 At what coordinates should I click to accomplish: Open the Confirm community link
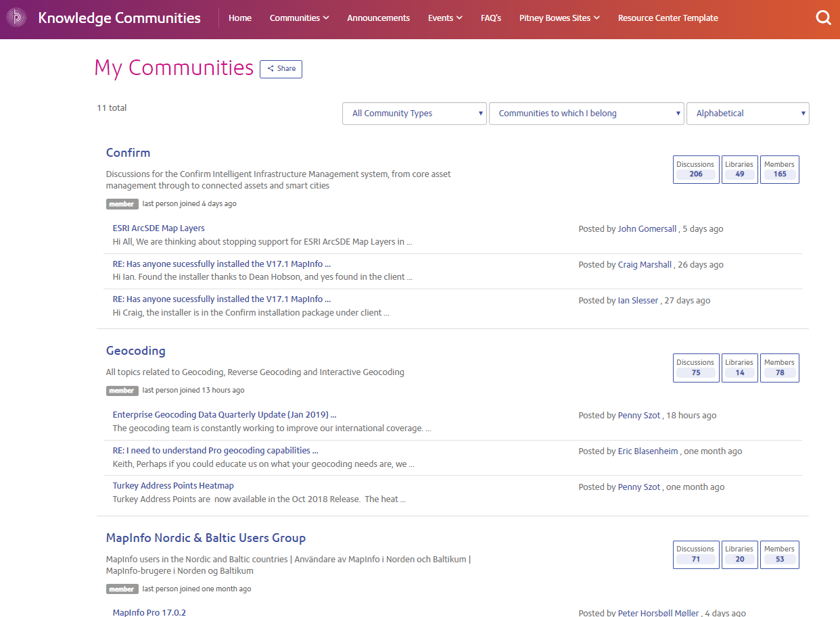pos(128,153)
